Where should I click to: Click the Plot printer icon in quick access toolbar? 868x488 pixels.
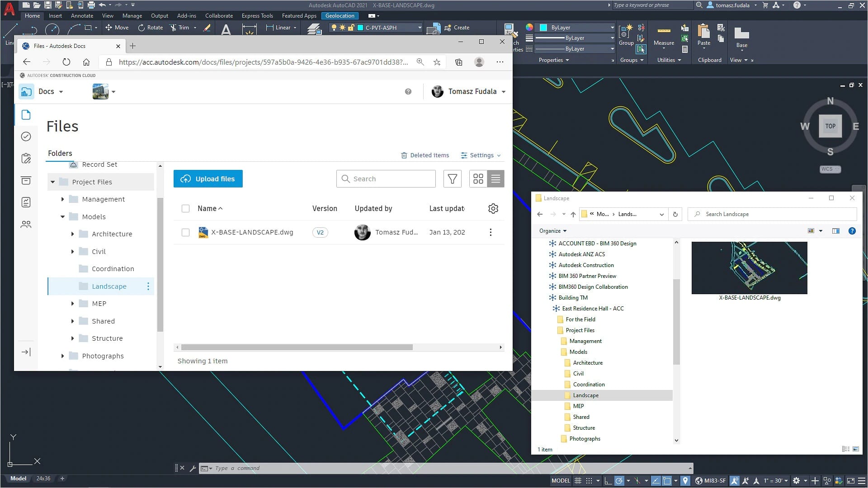91,5
